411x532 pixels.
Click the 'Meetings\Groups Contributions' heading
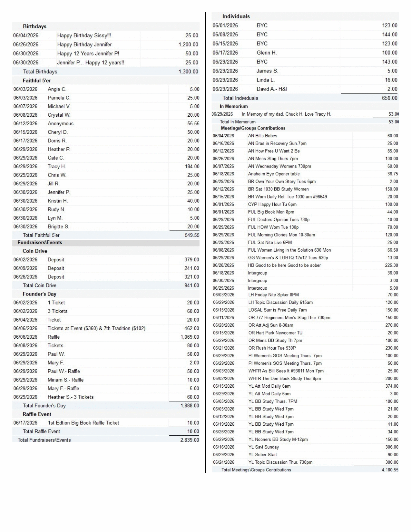[x=253, y=128]
